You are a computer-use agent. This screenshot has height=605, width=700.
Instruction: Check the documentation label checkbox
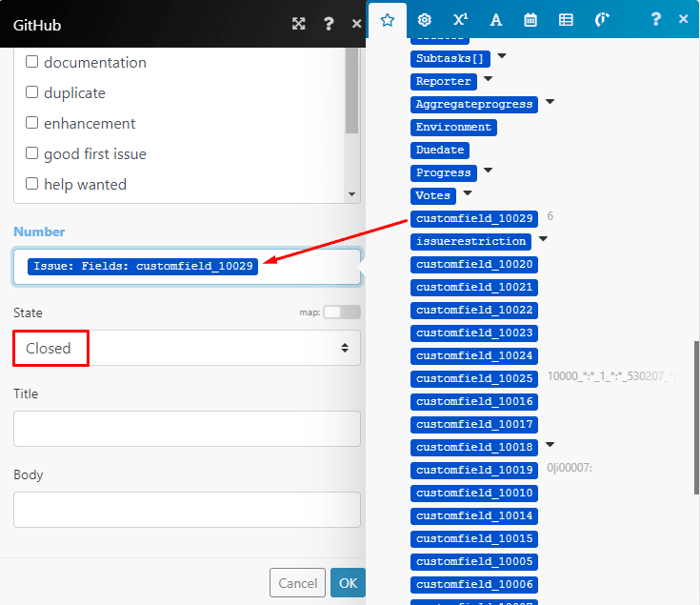(32, 62)
